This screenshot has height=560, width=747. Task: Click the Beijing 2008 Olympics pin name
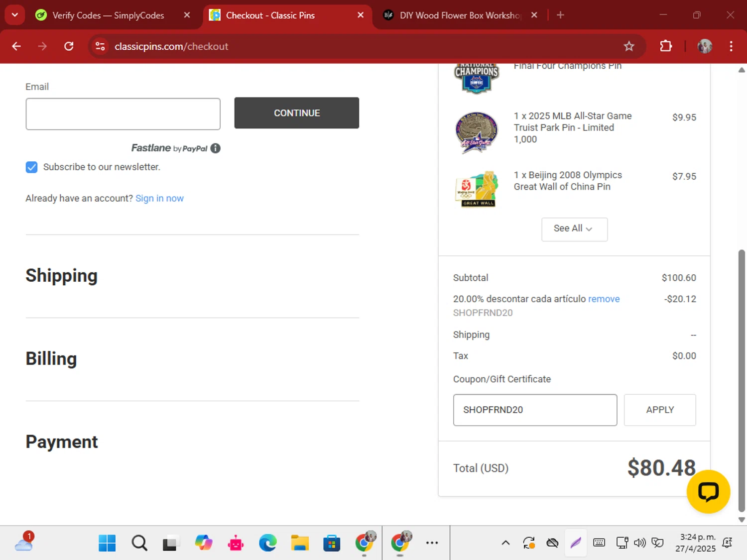click(x=568, y=181)
